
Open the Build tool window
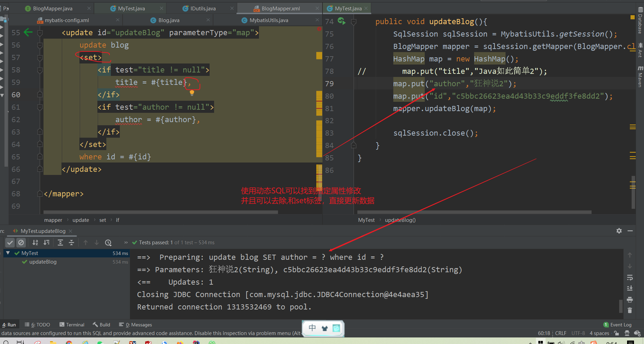click(x=102, y=325)
